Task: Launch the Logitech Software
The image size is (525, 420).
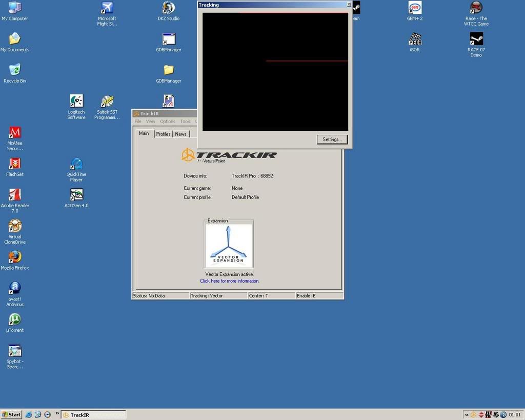Action: (x=76, y=101)
